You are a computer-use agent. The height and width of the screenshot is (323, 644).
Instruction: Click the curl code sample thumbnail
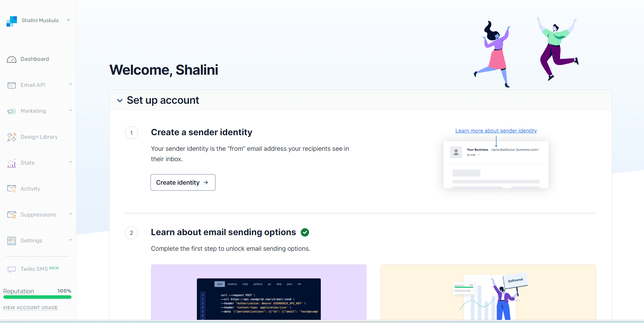(x=259, y=298)
